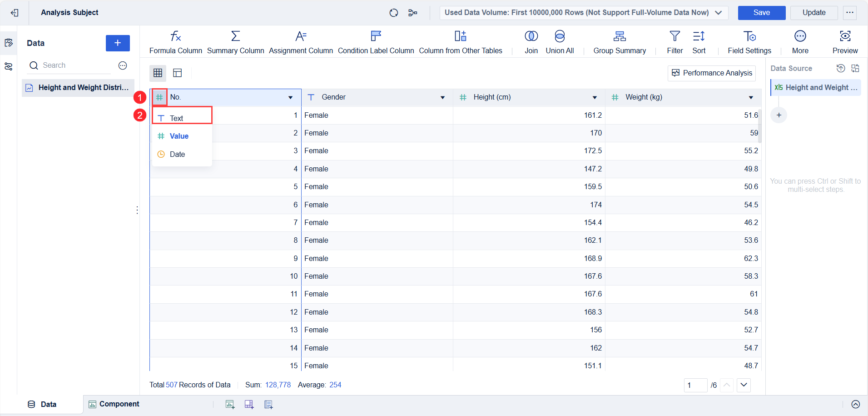Preview the analysis data
The width and height of the screenshot is (868, 416).
pos(845,42)
